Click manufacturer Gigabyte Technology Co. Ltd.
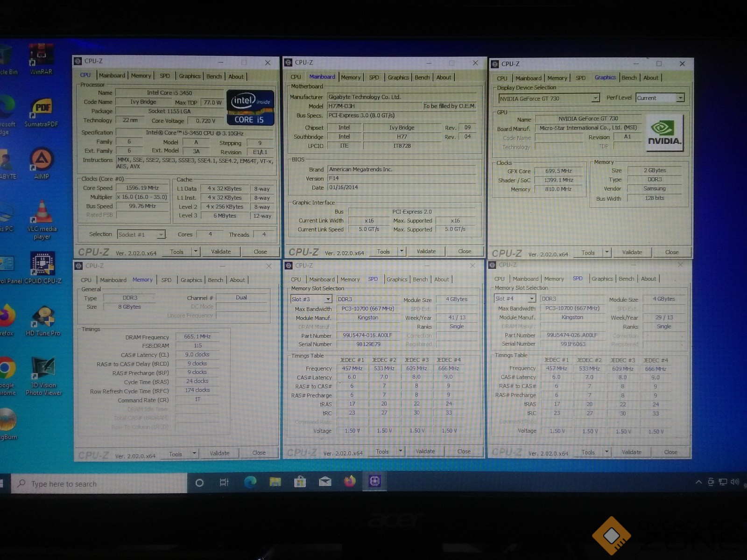This screenshot has height=560, width=747. point(402,97)
